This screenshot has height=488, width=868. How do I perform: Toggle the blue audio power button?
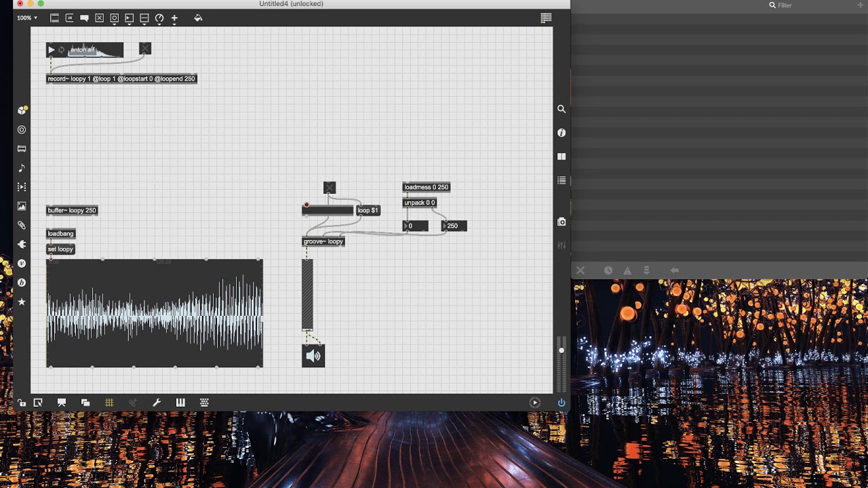(x=561, y=403)
